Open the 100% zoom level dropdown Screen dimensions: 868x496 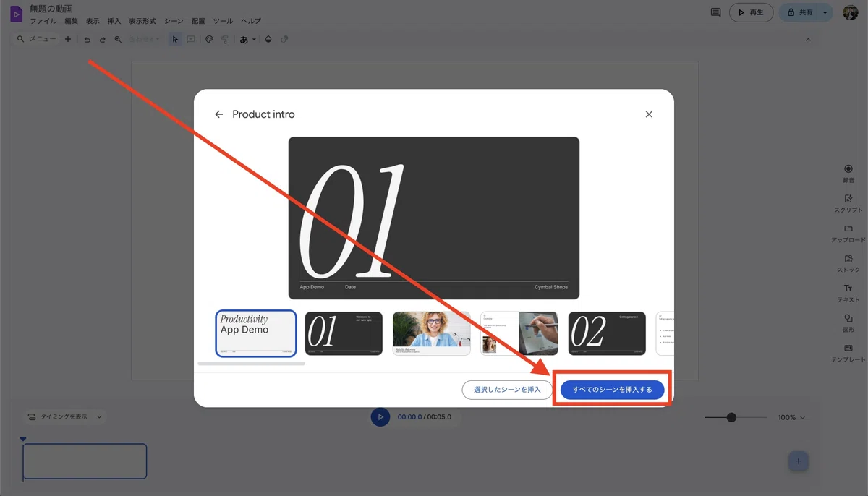click(x=791, y=417)
